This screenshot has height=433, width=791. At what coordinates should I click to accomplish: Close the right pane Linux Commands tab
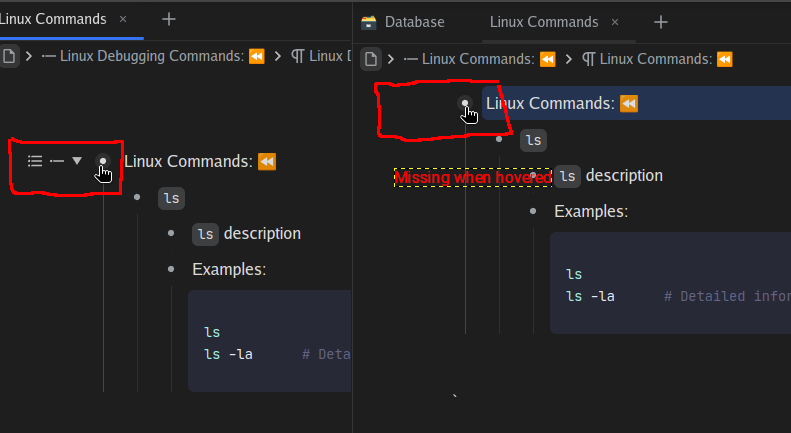pyautogui.click(x=615, y=22)
